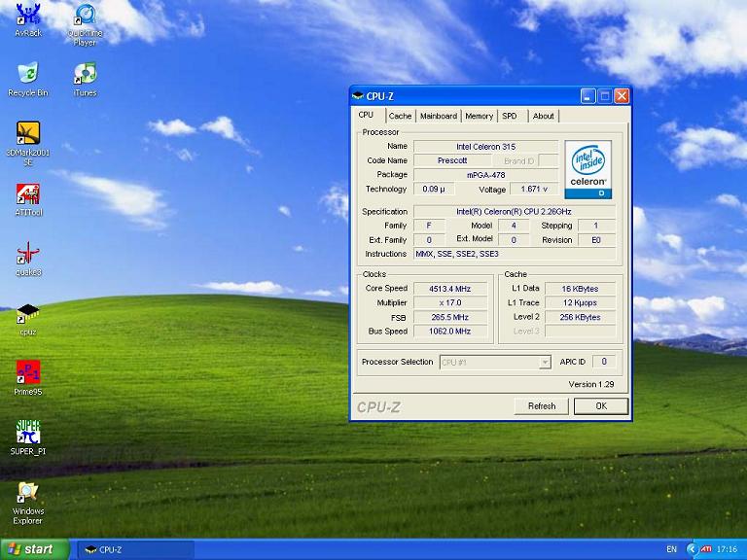Click the taskbar clock showing 17:16

tap(727, 549)
